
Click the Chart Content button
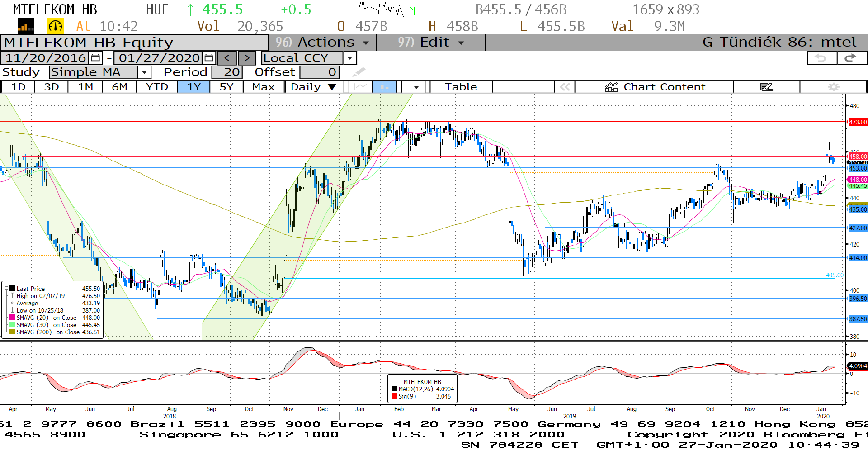pos(655,87)
